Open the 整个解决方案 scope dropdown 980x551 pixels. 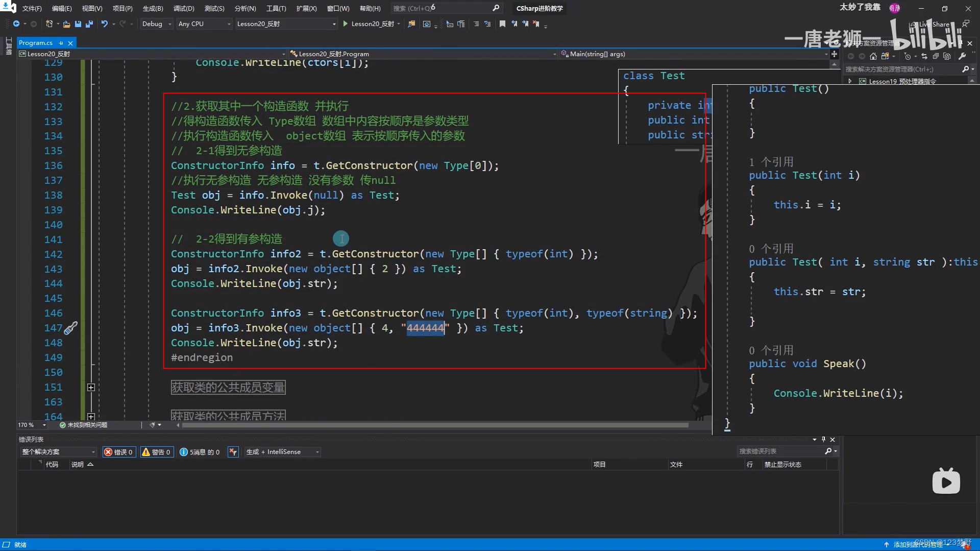pos(58,452)
